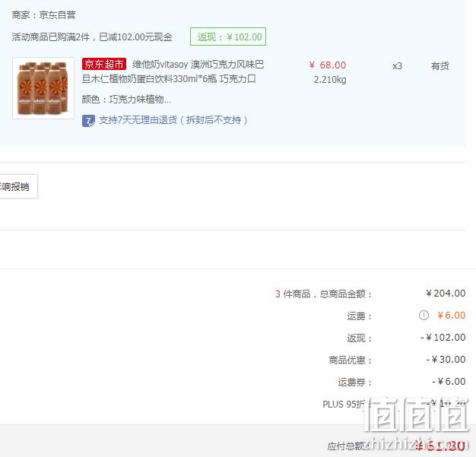Select 3 件商品，总商品金额 label
Viewport: 476px width, 457px height.
(x=323, y=294)
